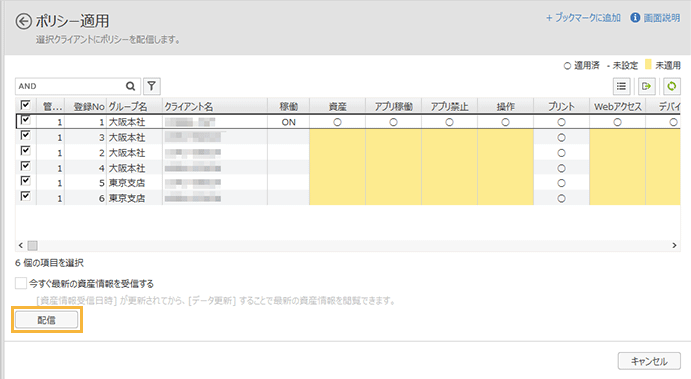Click the アプリ禁止 column header

450,107
